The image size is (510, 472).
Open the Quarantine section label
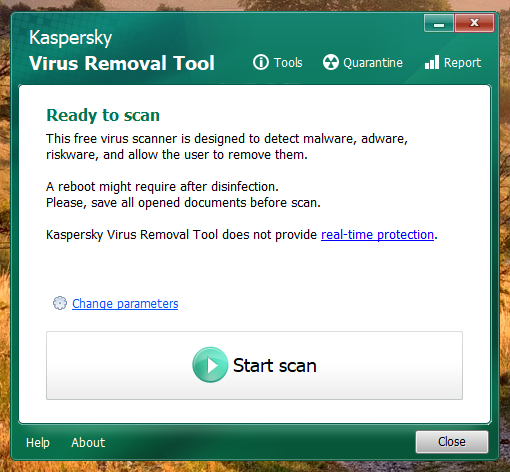point(373,63)
